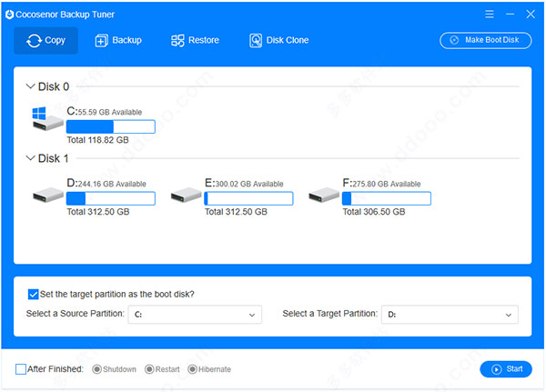The width and height of the screenshot is (546, 392).
Task: Click the Make Boot Disk button
Action: (x=485, y=40)
